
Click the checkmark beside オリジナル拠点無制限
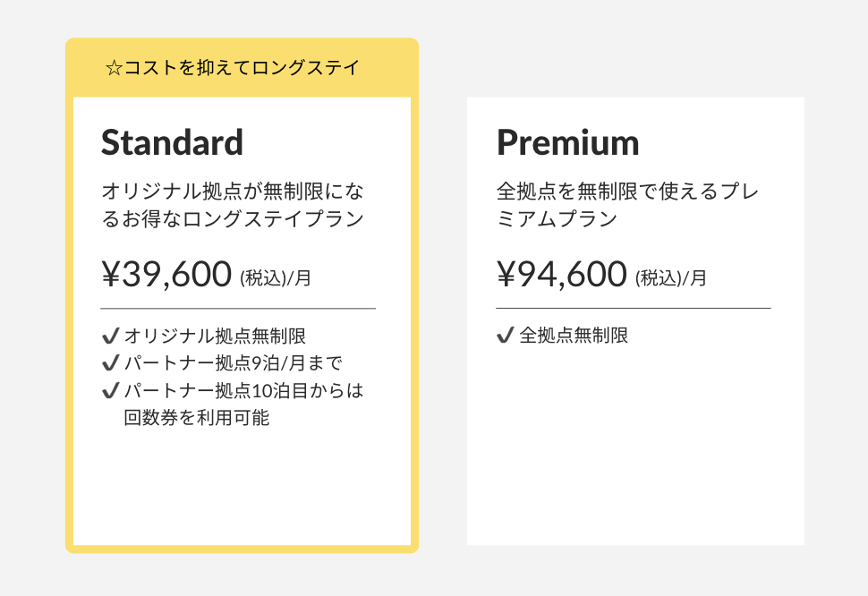coord(111,336)
